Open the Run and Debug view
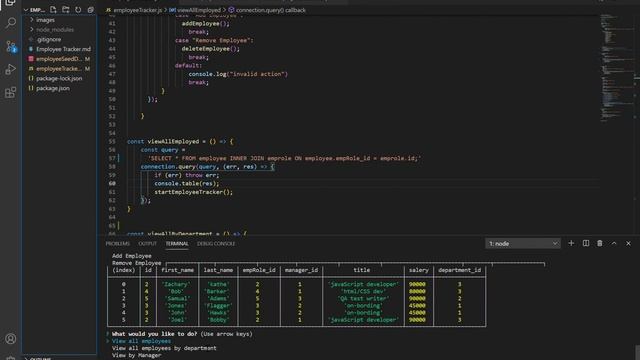This screenshot has width=640, height=360. (11, 69)
